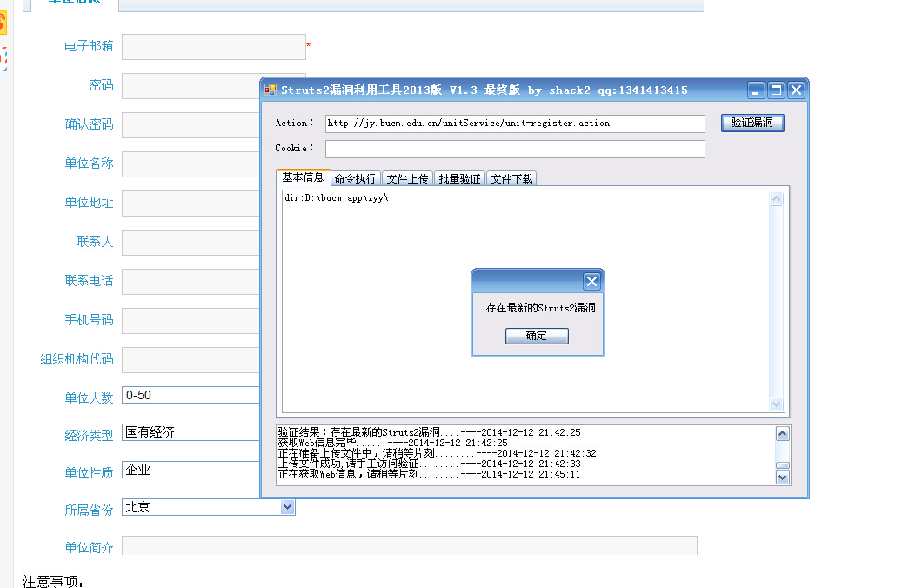Open the 命令执行 tab
Image resolution: width=922 pixels, height=588 pixels.
[x=355, y=179]
